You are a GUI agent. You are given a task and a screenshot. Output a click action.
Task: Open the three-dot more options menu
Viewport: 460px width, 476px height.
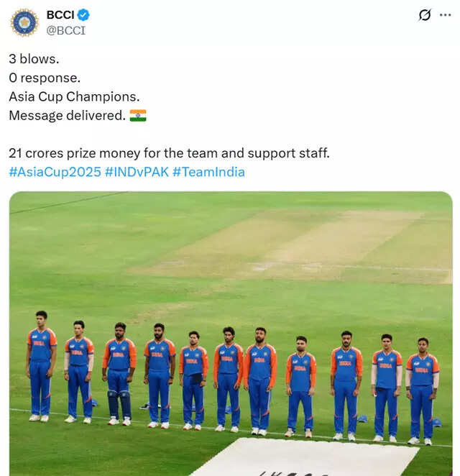point(446,15)
